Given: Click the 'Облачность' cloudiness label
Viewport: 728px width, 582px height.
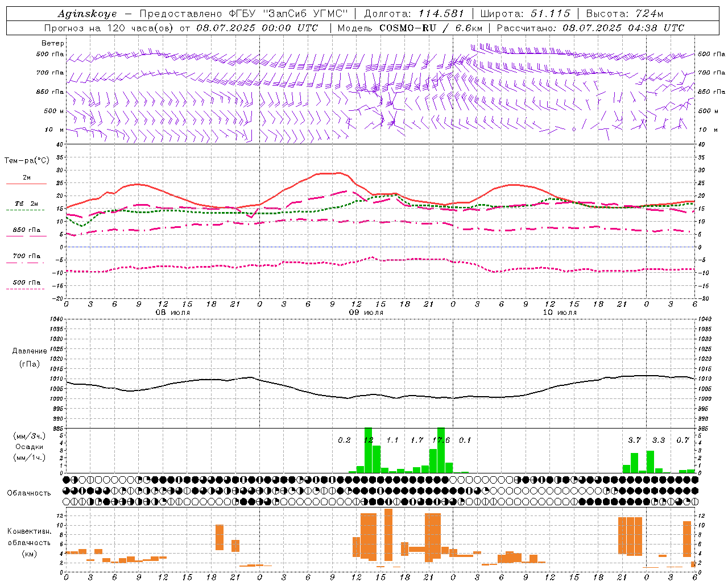Looking at the screenshot, I should tap(29, 493).
